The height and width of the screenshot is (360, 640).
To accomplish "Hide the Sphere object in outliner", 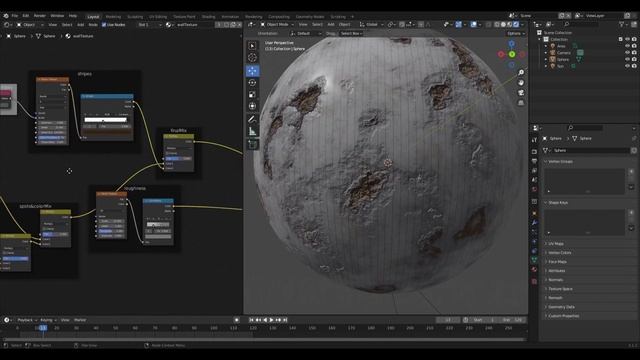I will point(627,59).
